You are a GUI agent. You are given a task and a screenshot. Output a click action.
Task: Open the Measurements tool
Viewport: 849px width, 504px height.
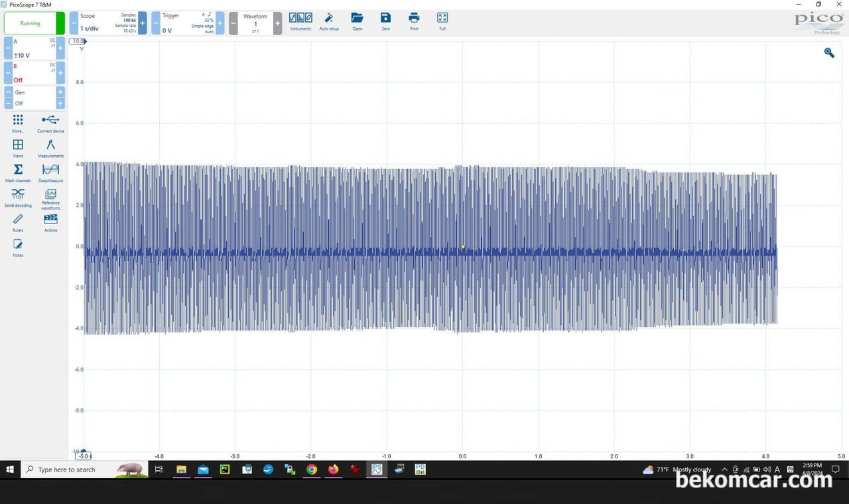click(x=50, y=149)
